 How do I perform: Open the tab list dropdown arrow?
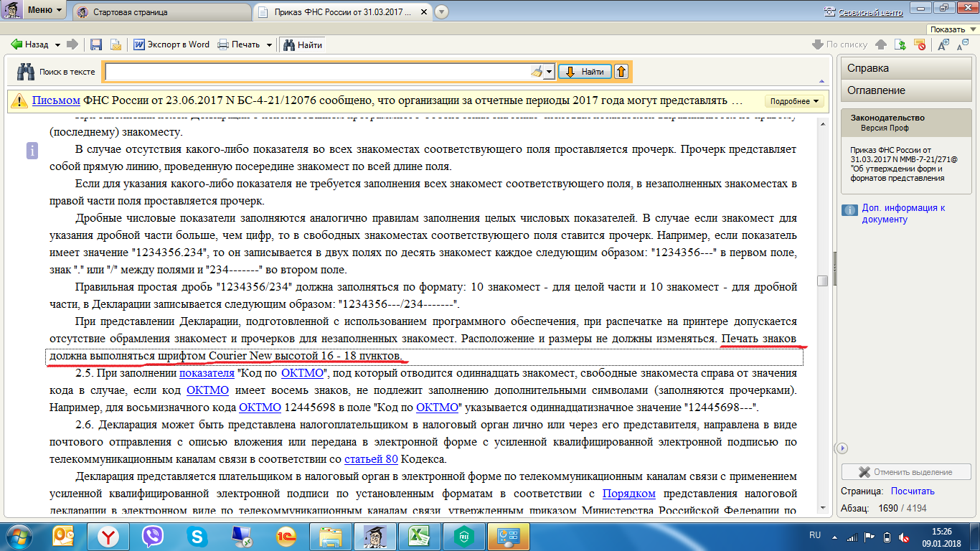pos(441,11)
